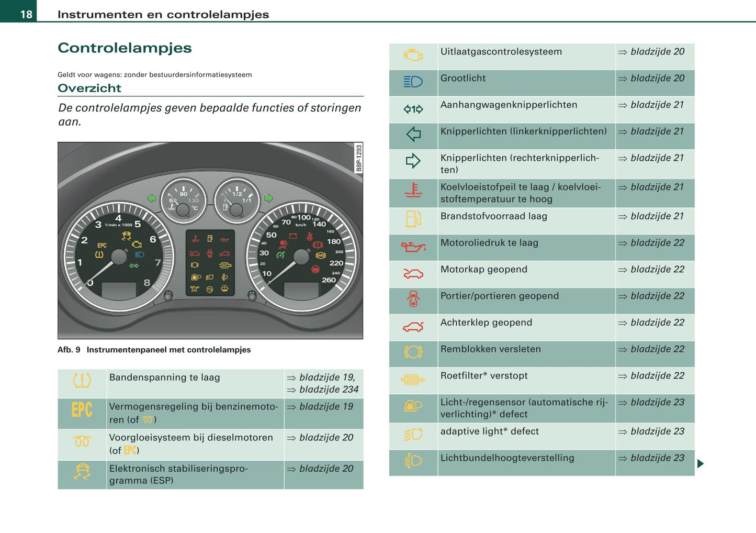
Task: Click the large EPC icon in table
Action: pyautogui.click(x=82, y=409)
